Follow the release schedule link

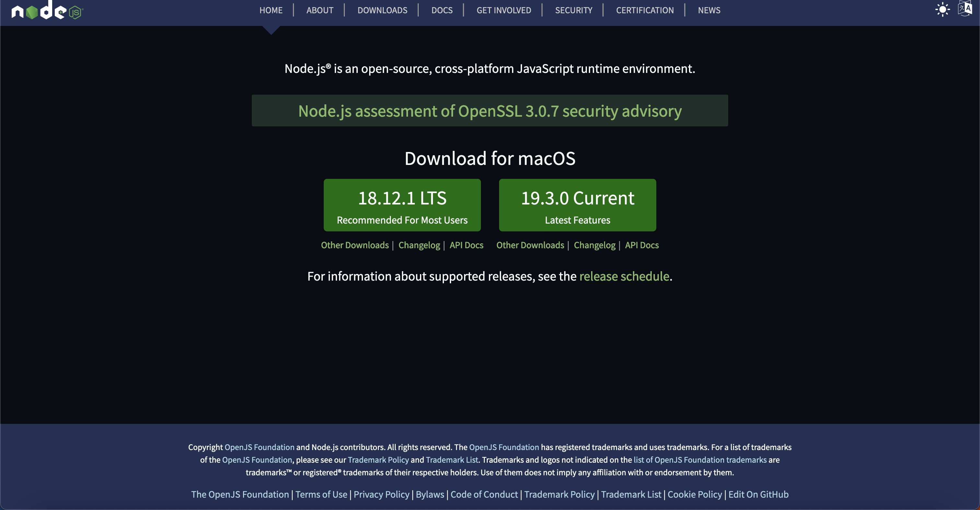(624, 276)
